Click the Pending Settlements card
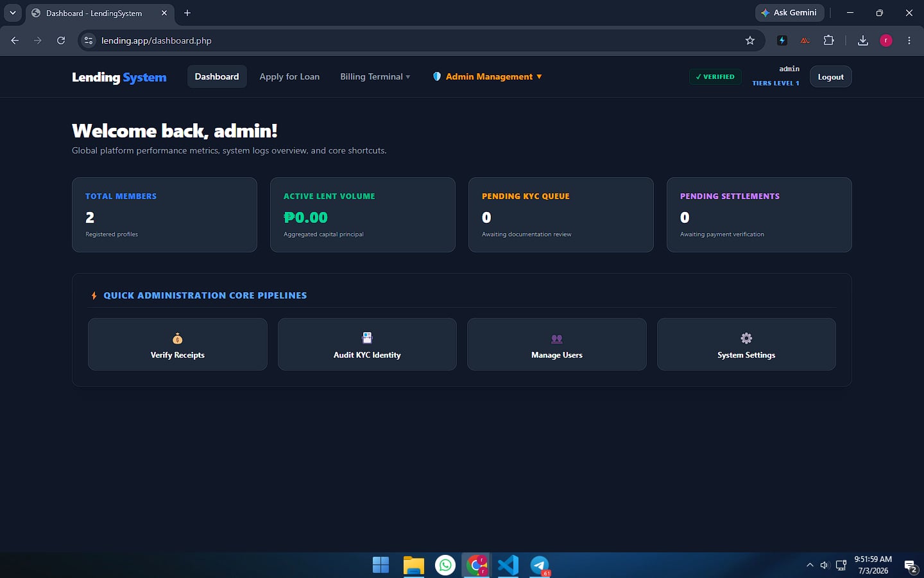Image resolution: width=924 pixels, height=578 pixels. pos(759,215)
